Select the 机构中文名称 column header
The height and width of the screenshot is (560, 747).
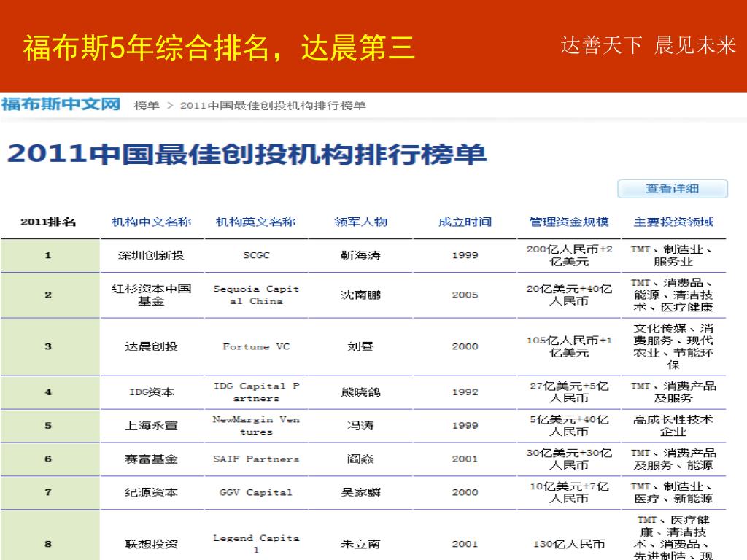pyautogui.click(x=151, y=222)
